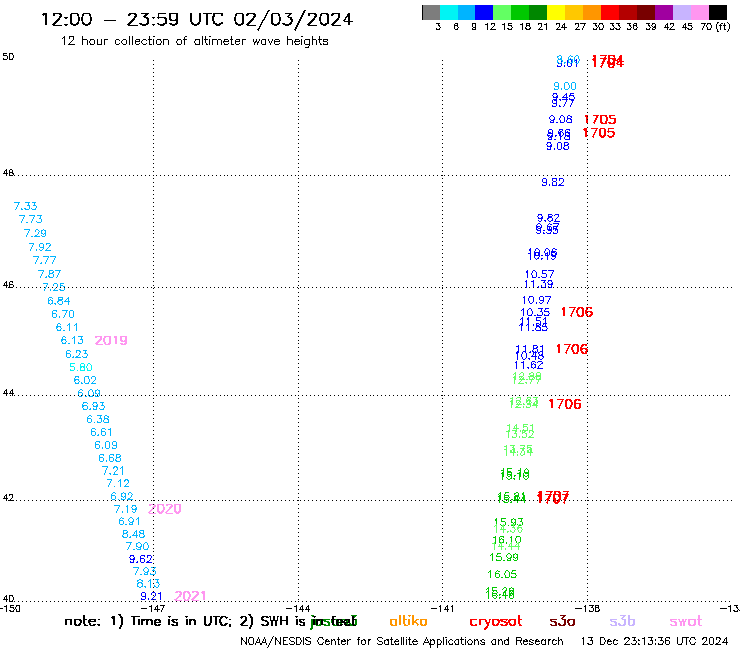Pick the pink swatch in the color scale

pyautogui.click(x=699, y=12)
